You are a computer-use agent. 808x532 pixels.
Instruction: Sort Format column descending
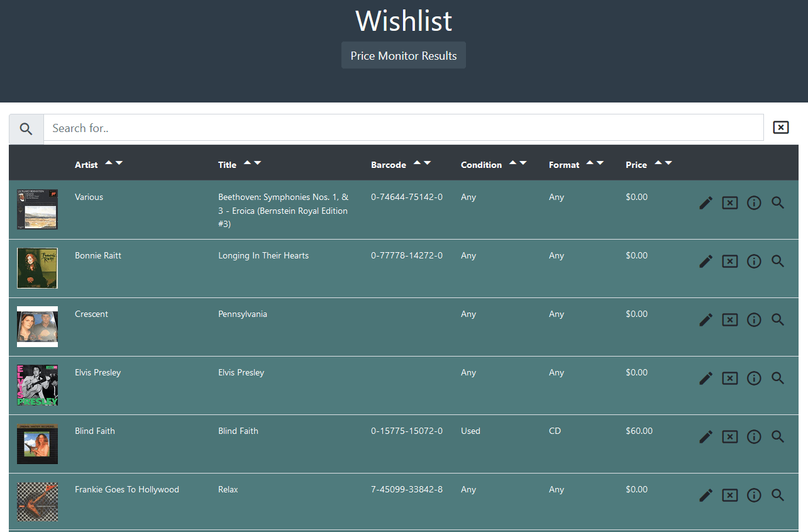tap(600, 163)
